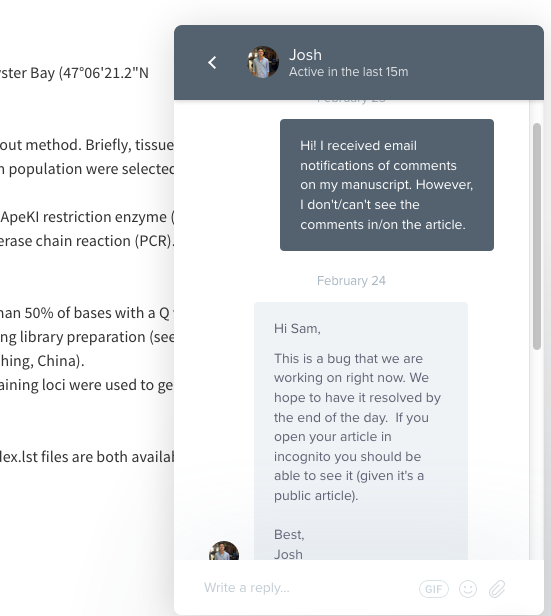Go back using the chat header arrow

[212, 62]
